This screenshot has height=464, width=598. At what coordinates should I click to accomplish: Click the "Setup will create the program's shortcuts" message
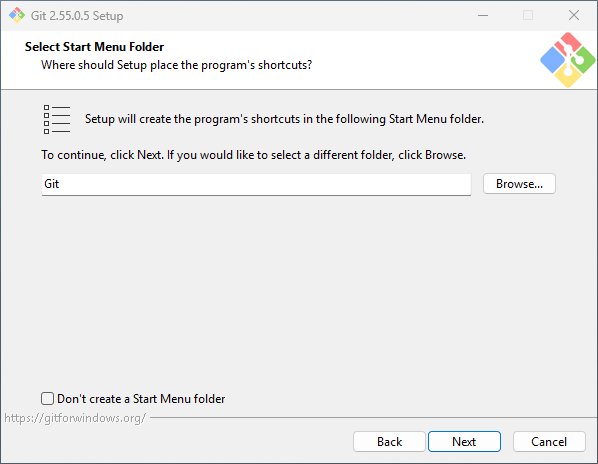[x=284, y=119]
